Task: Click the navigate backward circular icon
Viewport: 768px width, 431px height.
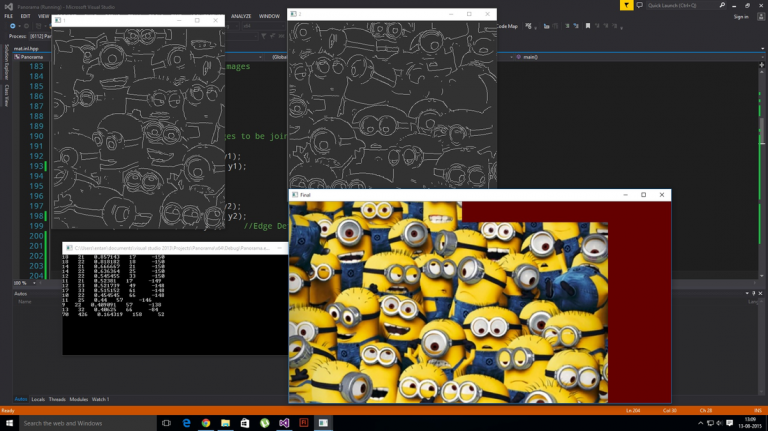Action: coord(13,26)
